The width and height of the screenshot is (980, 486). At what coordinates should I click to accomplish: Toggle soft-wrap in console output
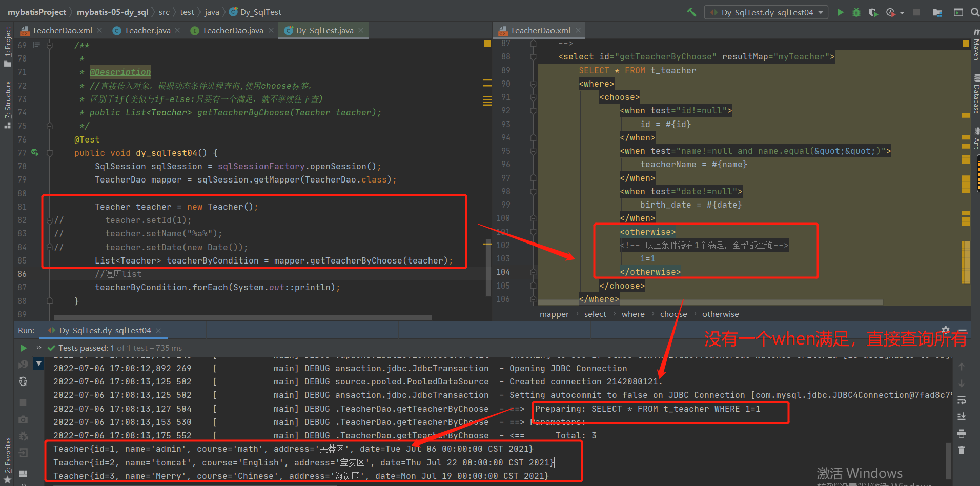(962, 400)
